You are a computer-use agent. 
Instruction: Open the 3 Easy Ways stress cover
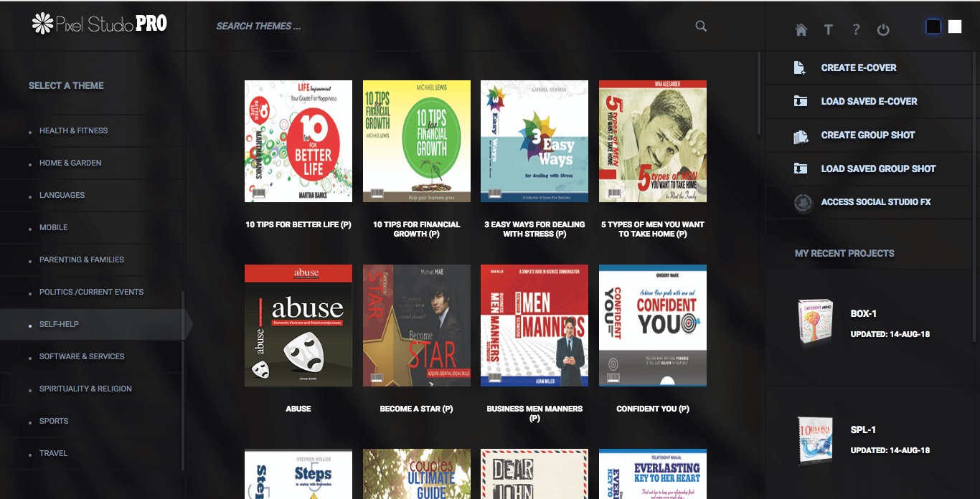tap(534, 141)
